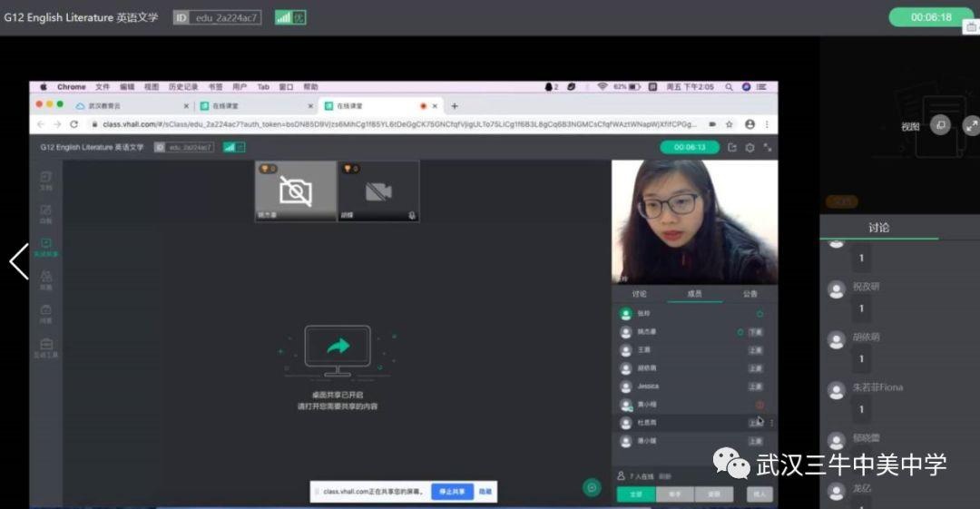Bookmark the page with the star icon
Screen dimensions: 980x509
click(730, 124)
